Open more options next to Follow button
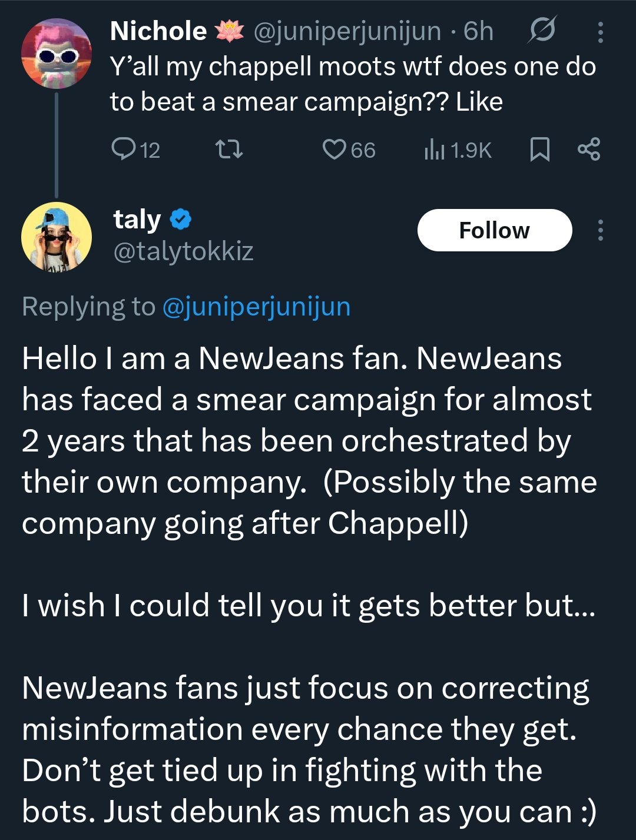 pos(600,230)
